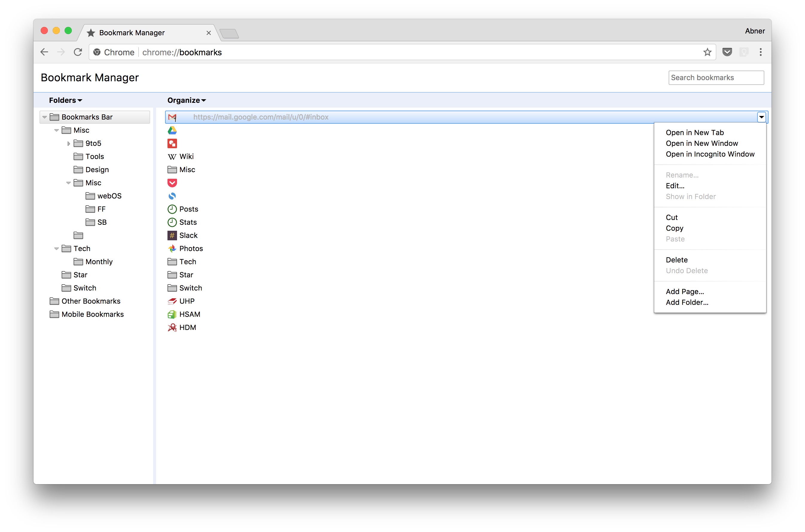Open the Folders dropdown menu
The width and height of the screenshot is (805, 532).
[x=65, y=100]
